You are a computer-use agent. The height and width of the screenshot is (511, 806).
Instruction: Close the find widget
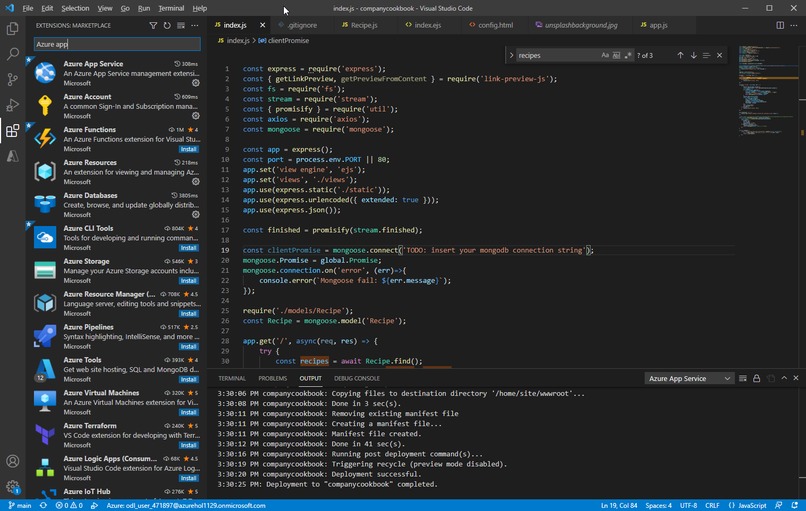click(x=719, y=55)
